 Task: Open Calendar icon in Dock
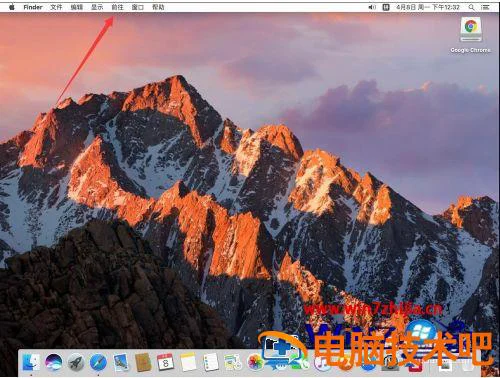click(166, 362)
